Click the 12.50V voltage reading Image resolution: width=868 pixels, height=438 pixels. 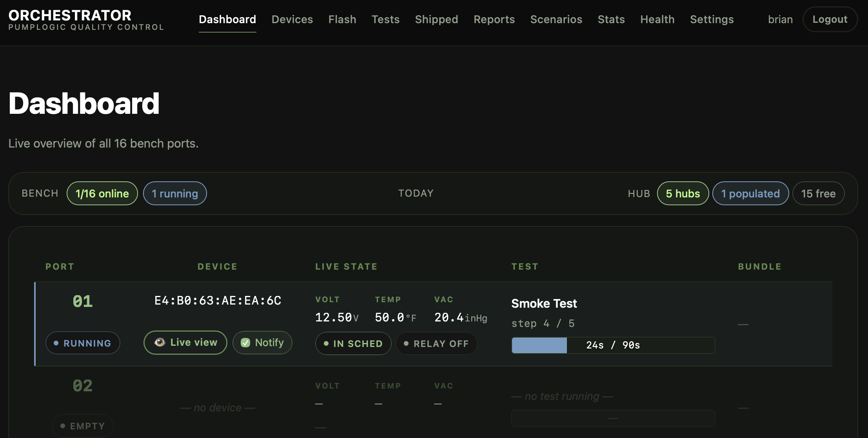pos(337,317)
